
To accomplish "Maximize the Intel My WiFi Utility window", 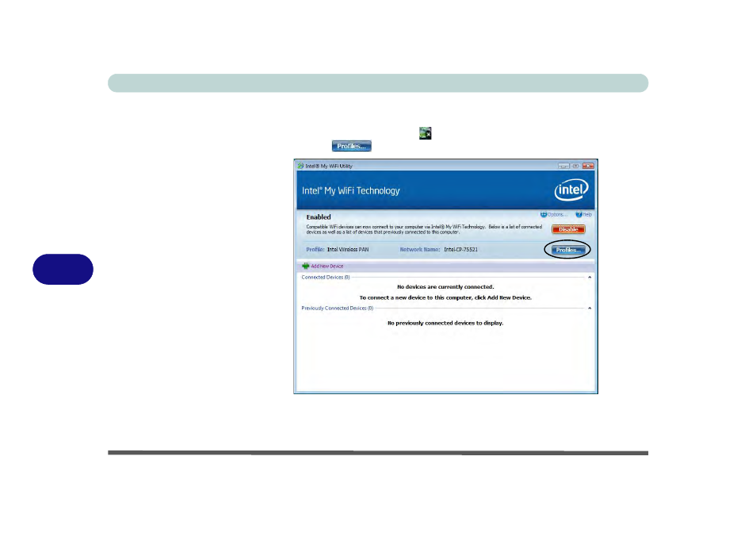I will [x=575, y=166].
